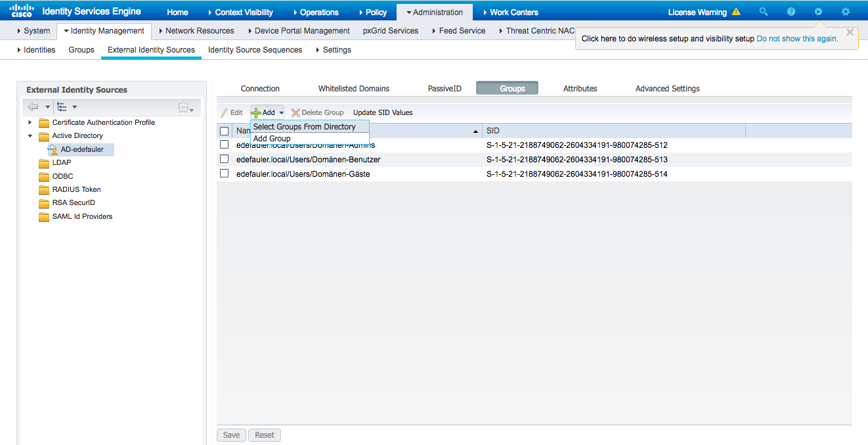The height and width of the screenshot is (445, 868).
Task: Switch to the Advanced Settings tab
Action: click(x=668, y=88)
